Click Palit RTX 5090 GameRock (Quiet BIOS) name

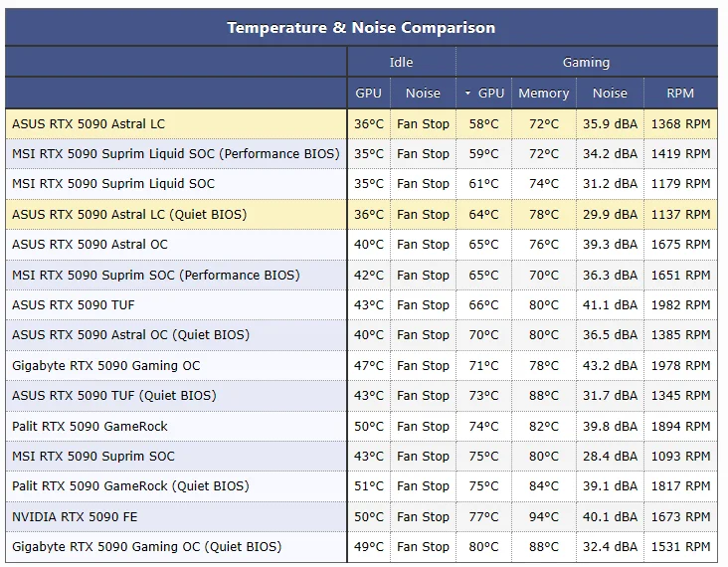point(130,486)
